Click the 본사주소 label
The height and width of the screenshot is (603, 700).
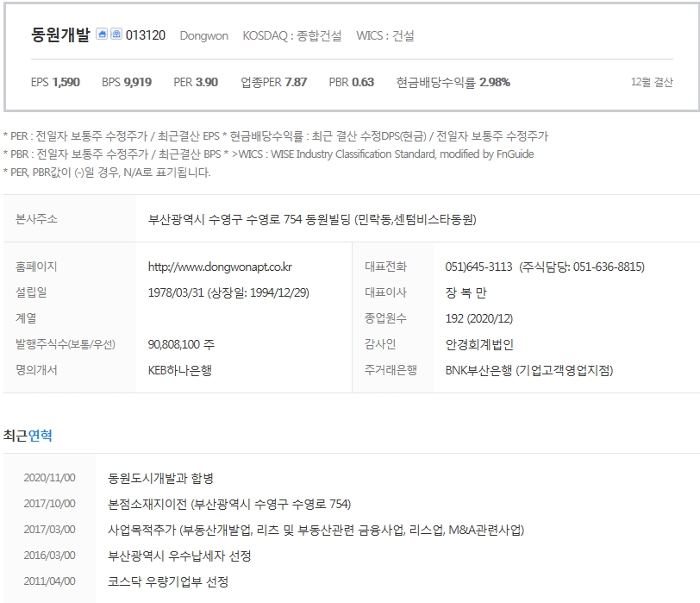click(x=36, y=219)
